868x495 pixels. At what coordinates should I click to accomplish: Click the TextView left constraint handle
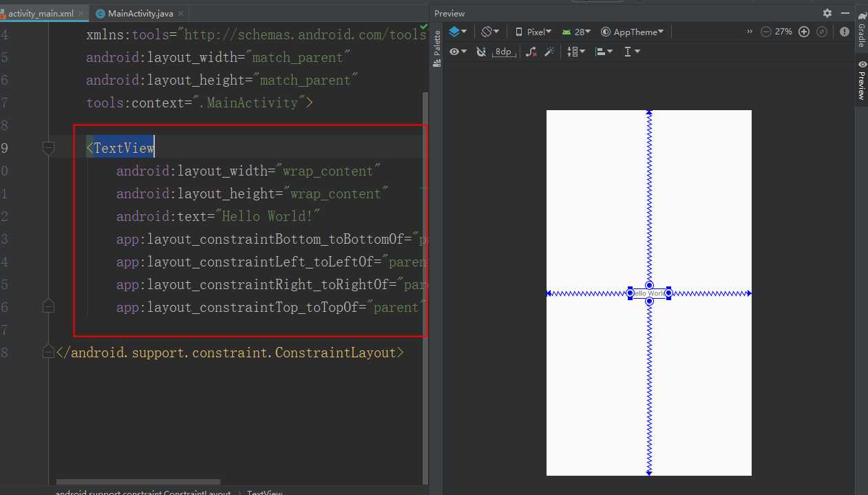630,293
